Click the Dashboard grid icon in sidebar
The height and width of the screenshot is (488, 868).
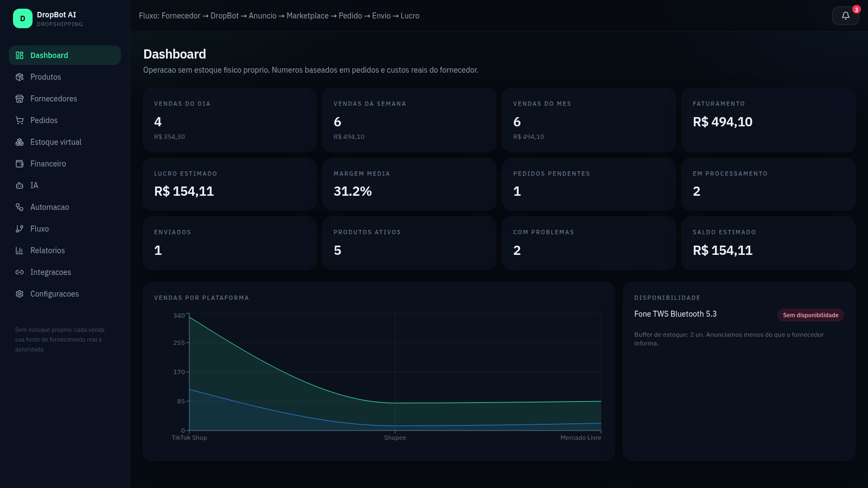tap(20, 55)
